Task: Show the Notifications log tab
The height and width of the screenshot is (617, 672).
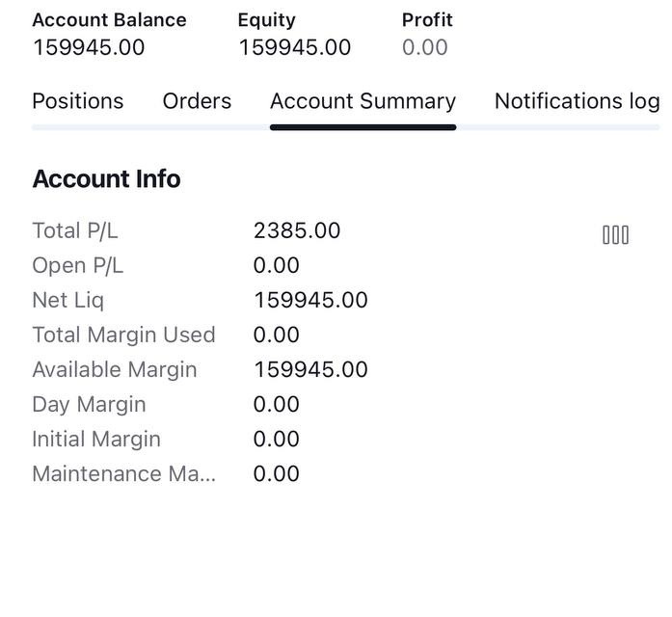Action: pyautogui.click(x=577, y=101)
